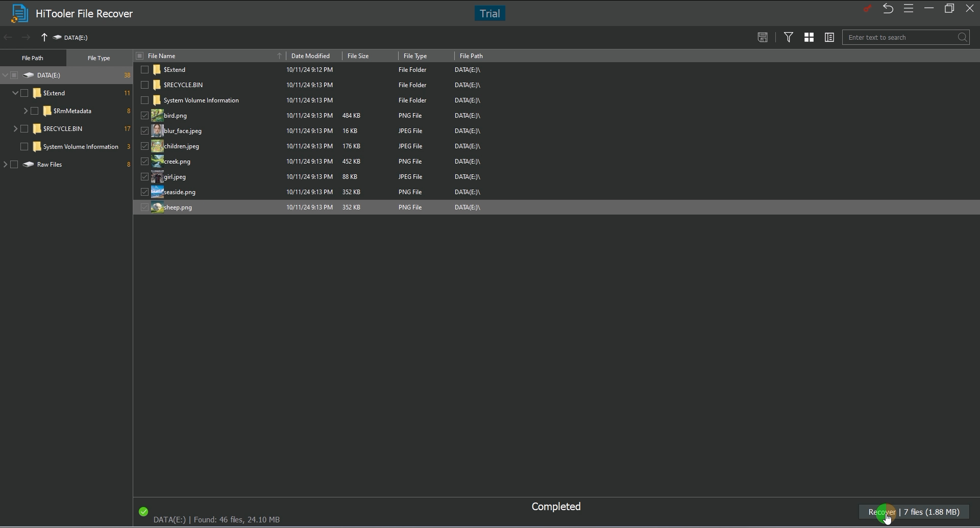Open the license key registration icon

tap(867, 8)
